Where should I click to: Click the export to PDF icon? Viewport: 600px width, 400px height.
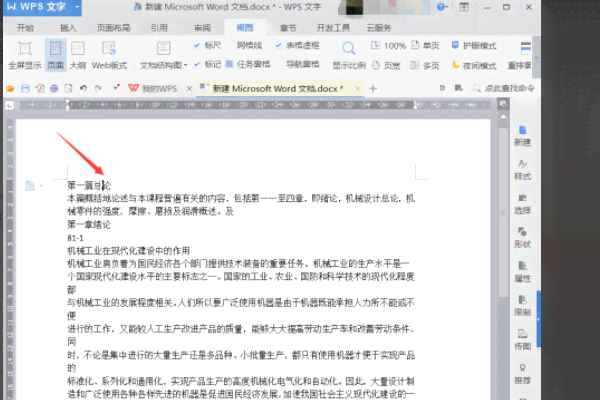(x=40, y=89)
